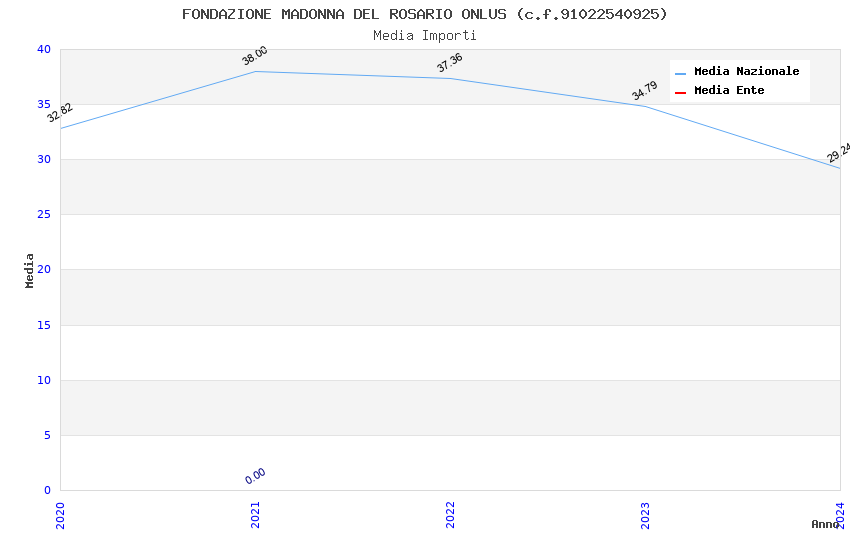Click the 34.79 data label

645,90
